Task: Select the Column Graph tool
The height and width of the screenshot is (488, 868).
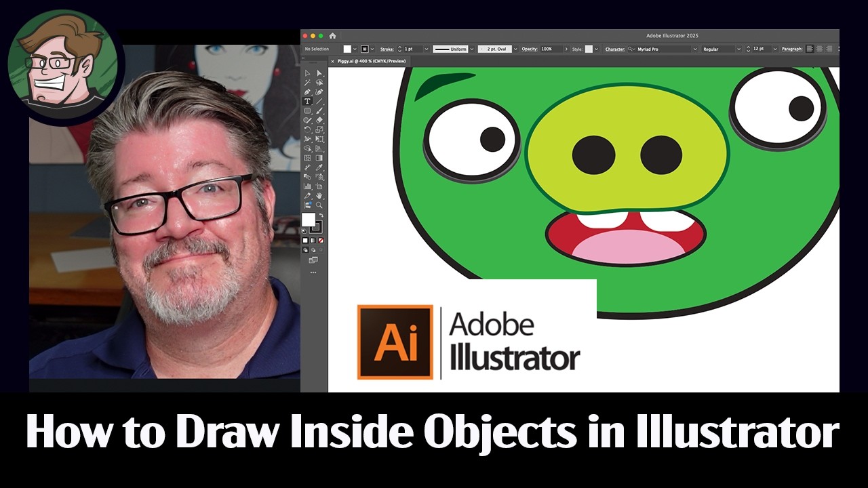Action: (x=307, y=186)
